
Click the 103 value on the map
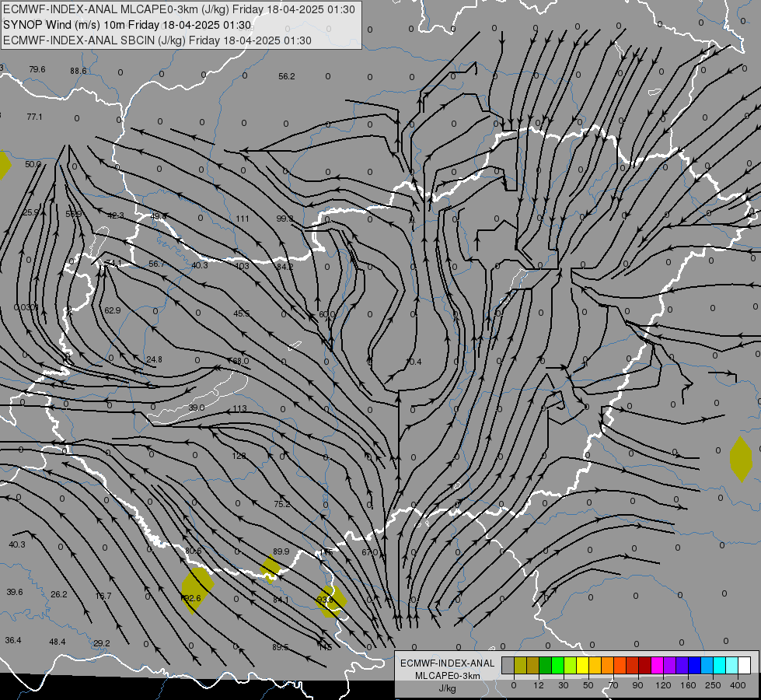pyautogui.click(x=242, y=266)
